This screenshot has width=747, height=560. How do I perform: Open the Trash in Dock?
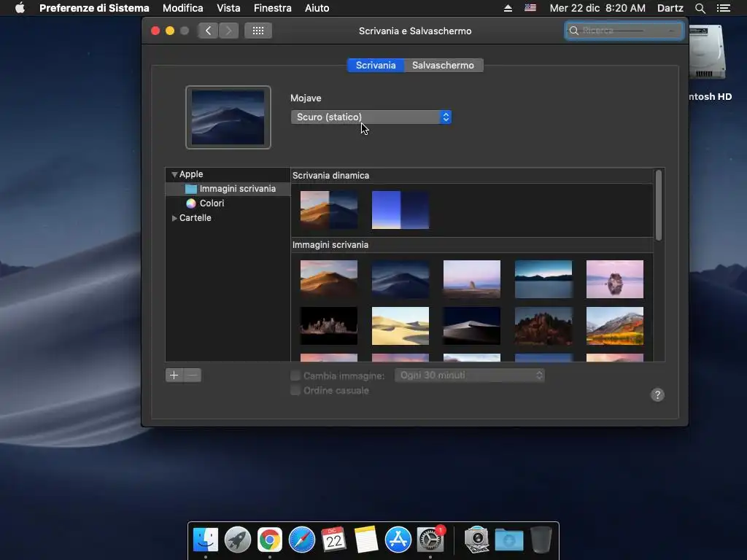[541, 540]
